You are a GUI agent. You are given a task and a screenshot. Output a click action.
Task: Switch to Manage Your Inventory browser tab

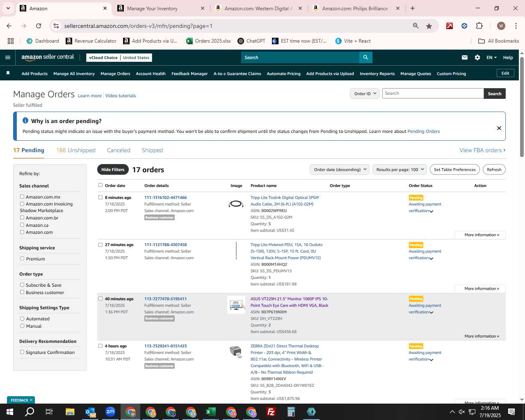coord(161,8)
